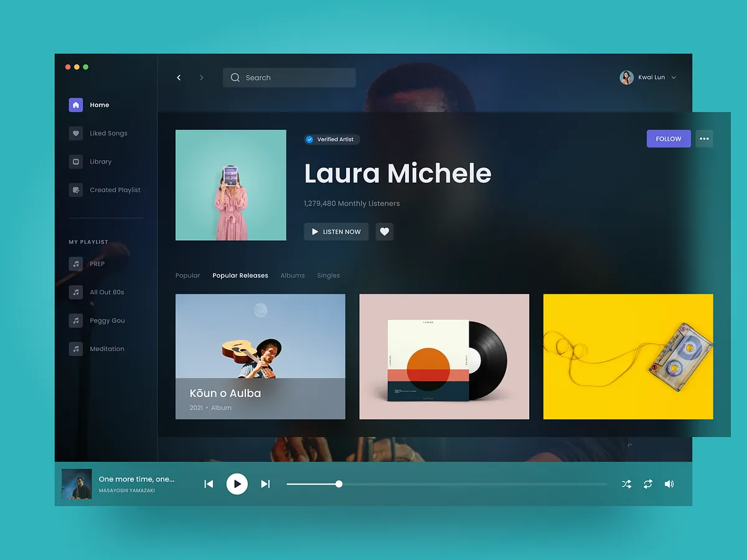Open the Library sidebar icon
Screen dimensions: 747x560
[x=76, y=162]
